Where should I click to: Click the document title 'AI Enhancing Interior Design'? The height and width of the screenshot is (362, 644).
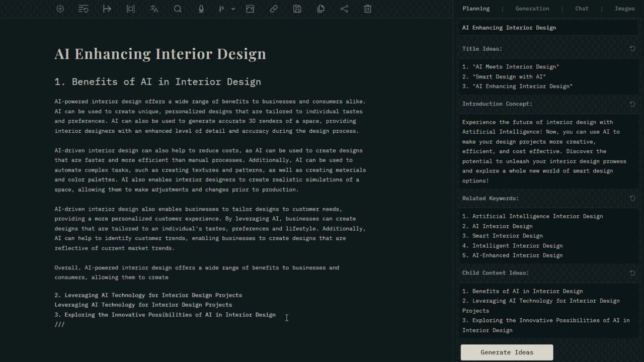point(160,54)
